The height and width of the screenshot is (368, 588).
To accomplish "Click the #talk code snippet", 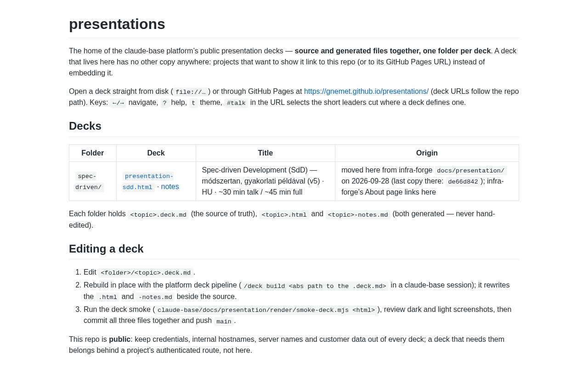I will (x=236, y=103).
